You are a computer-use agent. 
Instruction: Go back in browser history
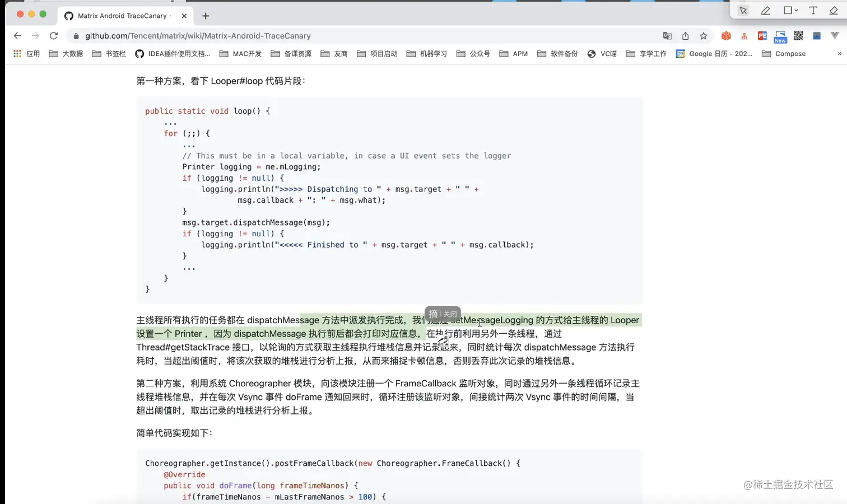[17, 36]
